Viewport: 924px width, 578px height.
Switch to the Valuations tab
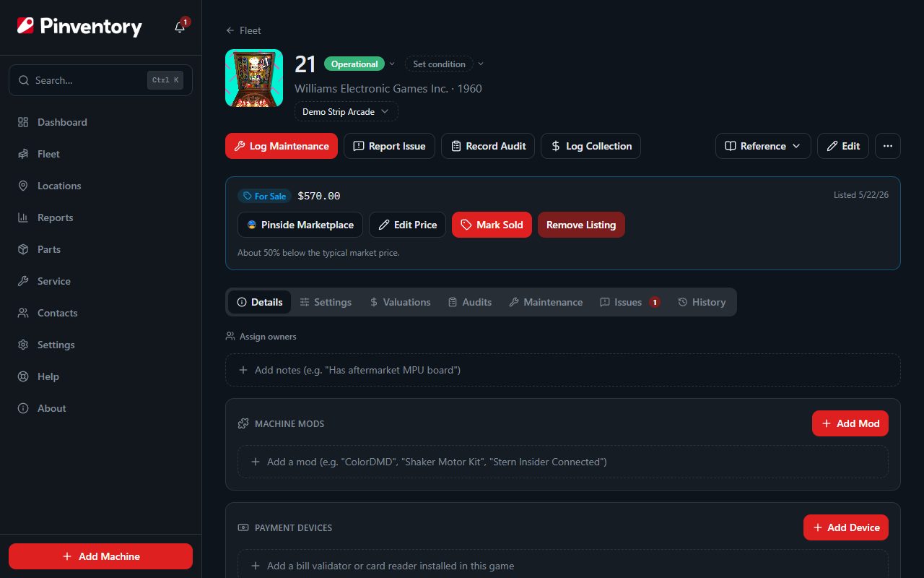[x=400, y=302]
